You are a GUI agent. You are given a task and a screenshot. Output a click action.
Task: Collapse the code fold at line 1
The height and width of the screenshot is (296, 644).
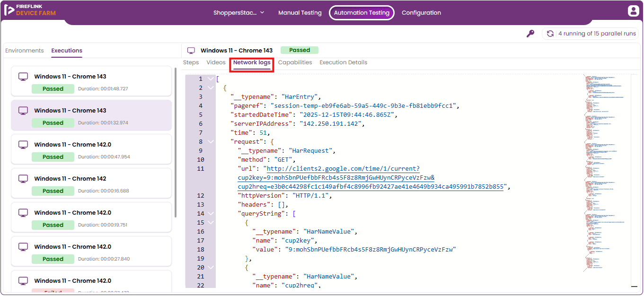pos(211,79)
